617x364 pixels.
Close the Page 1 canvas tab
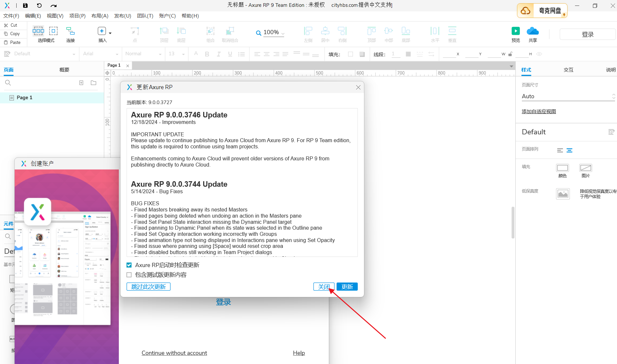click(128, 66)
